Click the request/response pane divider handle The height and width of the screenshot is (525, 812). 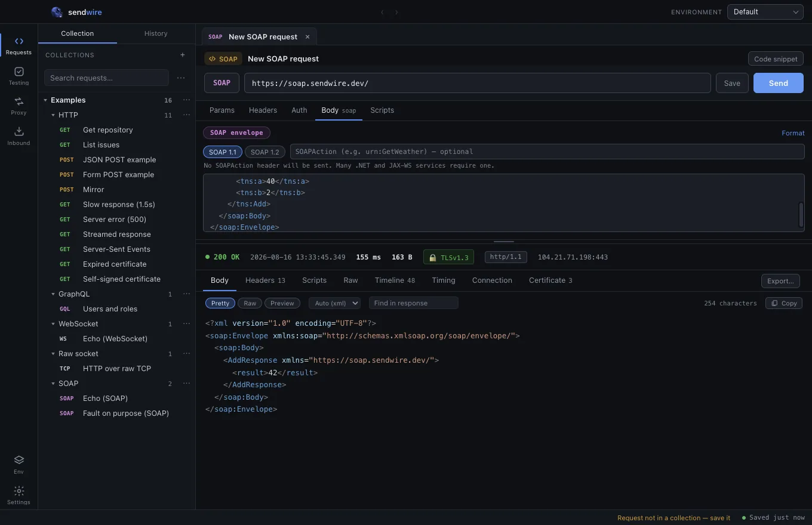(x=504, y=242)
